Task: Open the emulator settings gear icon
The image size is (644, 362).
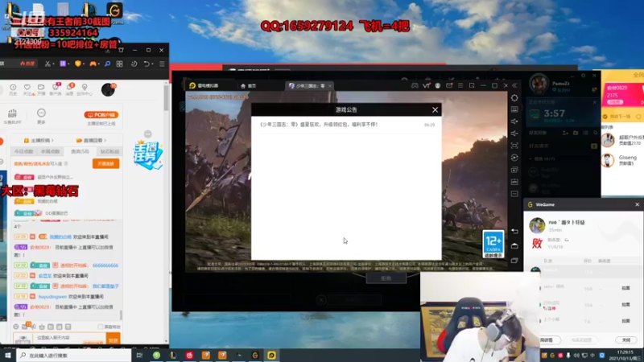Action: (514, 98)
